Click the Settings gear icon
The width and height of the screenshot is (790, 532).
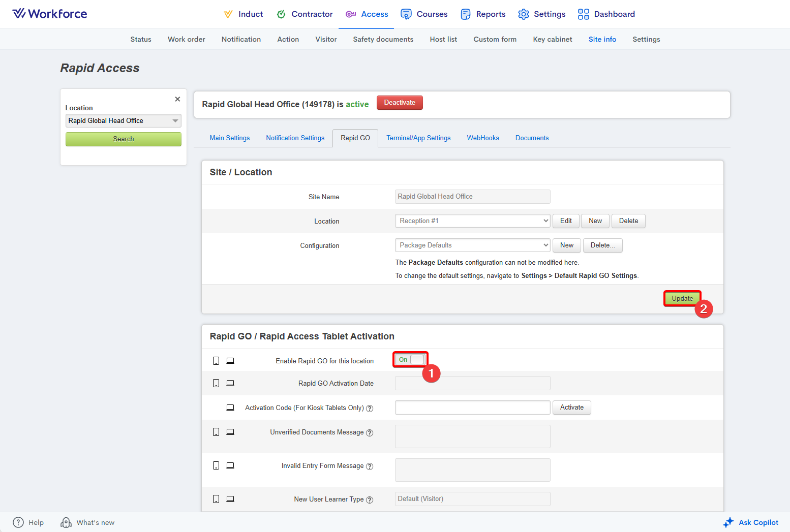[x=524, y=14]
